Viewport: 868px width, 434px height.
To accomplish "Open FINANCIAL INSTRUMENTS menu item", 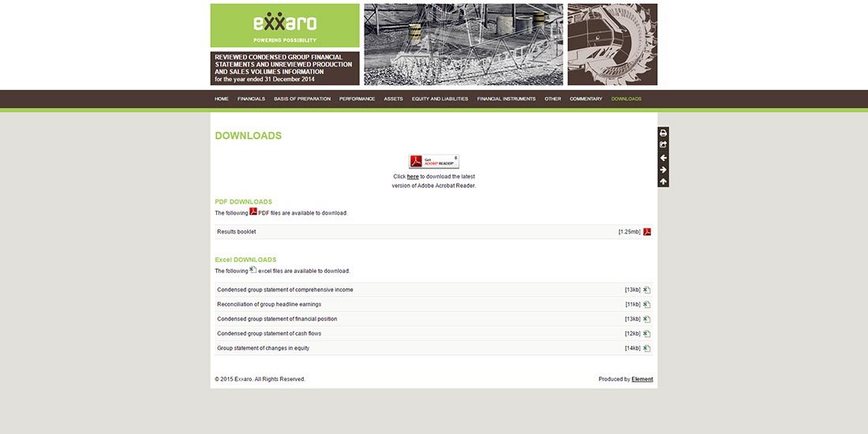I will pos(507,99).
